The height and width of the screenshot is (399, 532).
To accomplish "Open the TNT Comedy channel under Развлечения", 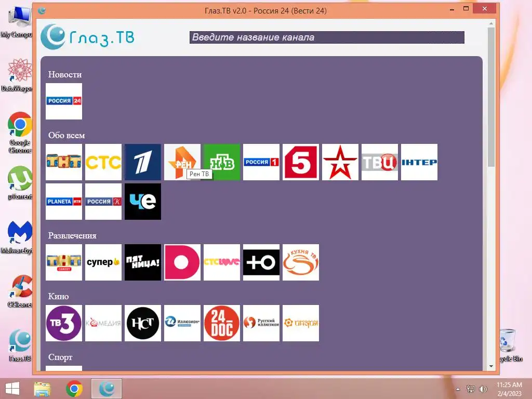I will (x=64, y=262).
